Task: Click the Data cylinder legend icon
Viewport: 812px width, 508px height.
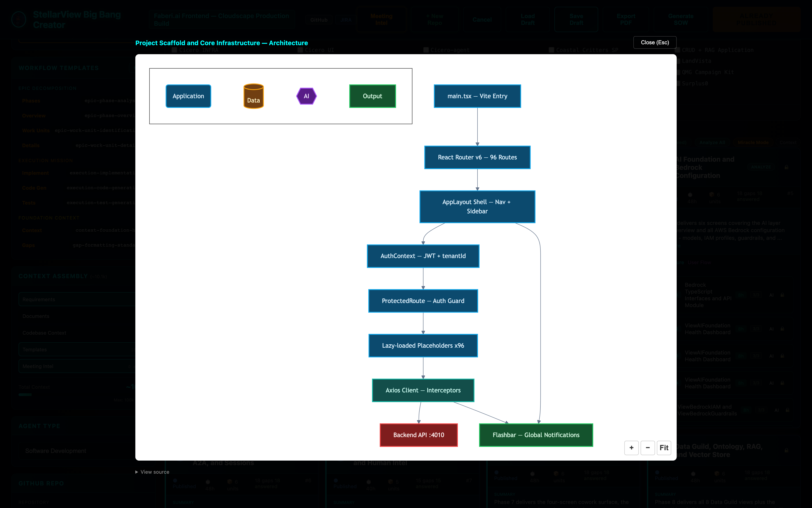Action: tap(253, 96)
